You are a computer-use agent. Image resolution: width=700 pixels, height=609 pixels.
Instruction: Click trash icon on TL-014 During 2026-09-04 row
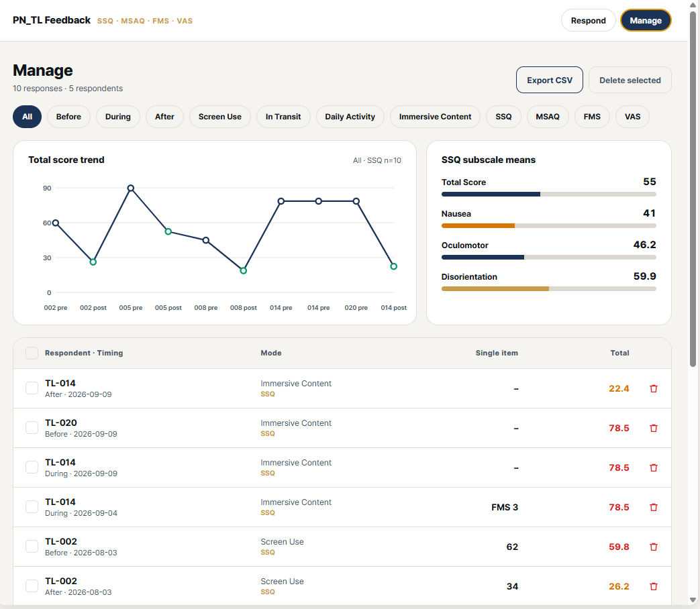(x=654, y=507)
